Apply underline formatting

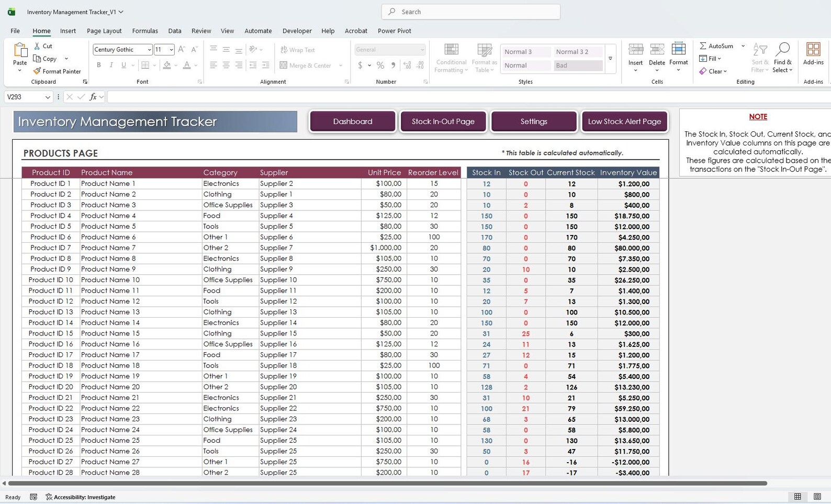coord(123,65)
